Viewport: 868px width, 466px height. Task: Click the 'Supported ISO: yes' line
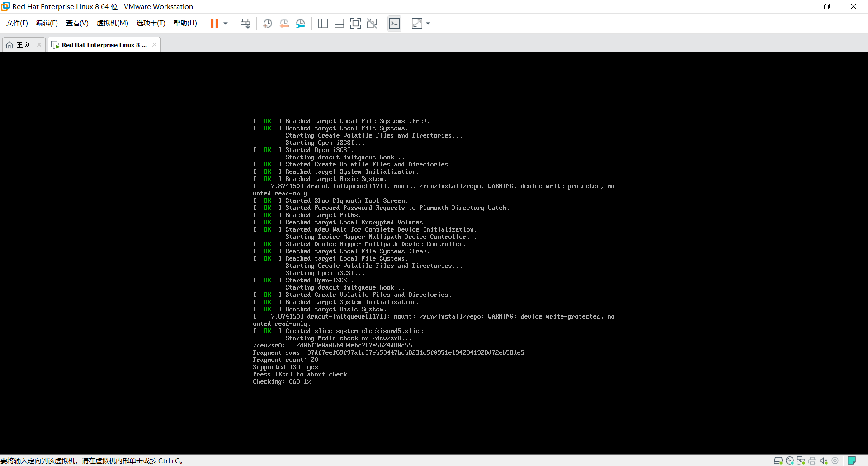tap(285, 367)
